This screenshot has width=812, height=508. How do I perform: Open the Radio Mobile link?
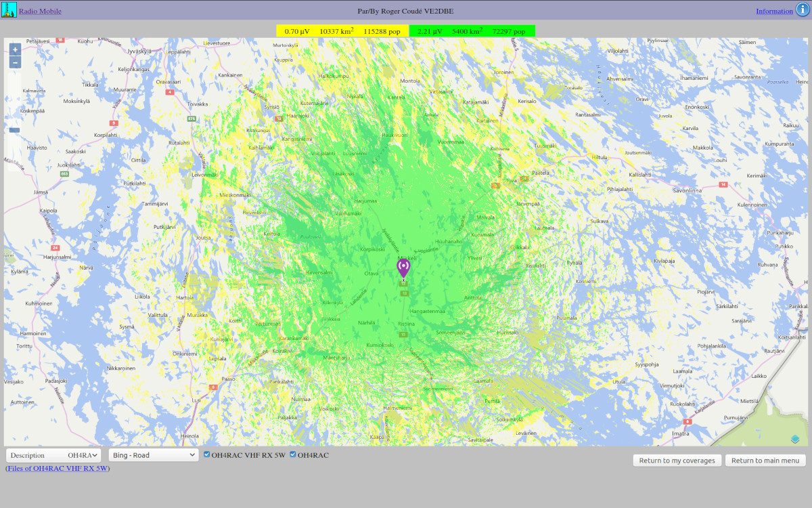tap(40, 11)
